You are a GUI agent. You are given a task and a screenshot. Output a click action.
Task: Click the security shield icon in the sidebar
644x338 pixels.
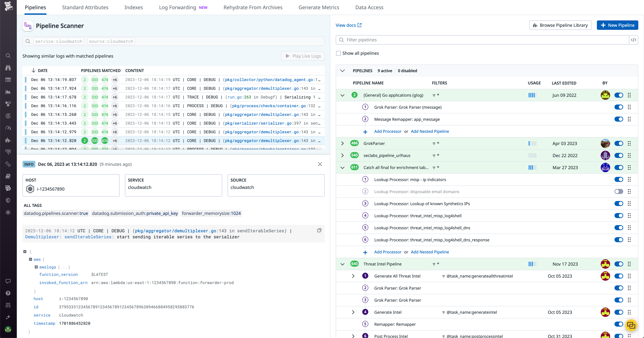[8, 200]
